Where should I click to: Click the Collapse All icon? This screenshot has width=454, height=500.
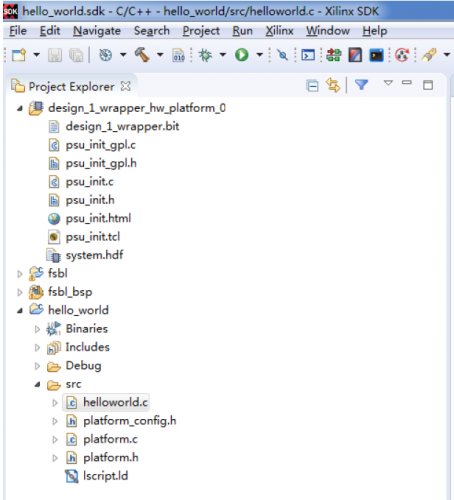(312, 86)
